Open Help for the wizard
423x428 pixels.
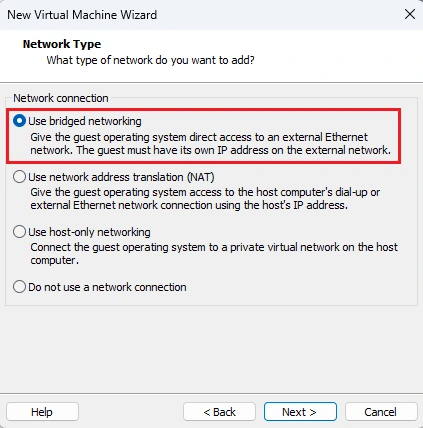pos(42,412)
